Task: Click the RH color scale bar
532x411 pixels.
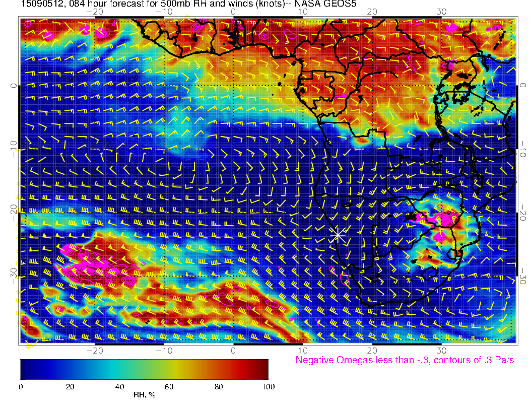Action: [x=144, y=369]
